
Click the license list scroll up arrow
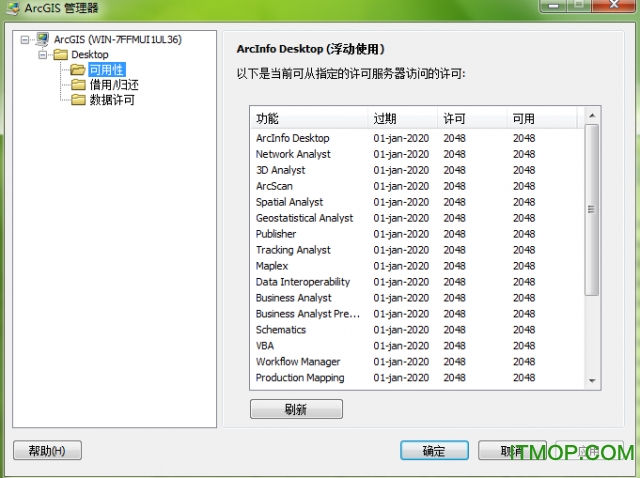592,116
